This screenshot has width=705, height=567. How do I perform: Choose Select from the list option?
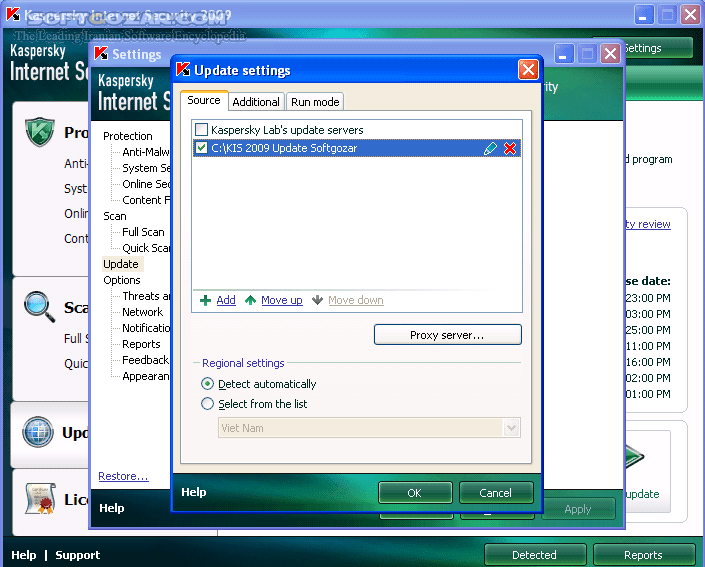[x=208, y=404]
